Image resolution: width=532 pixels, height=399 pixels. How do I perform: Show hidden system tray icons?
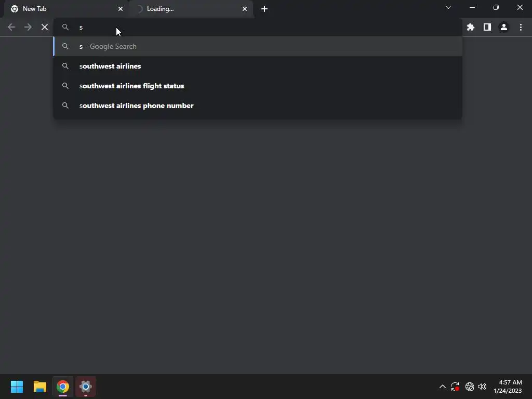coord(443,387)
